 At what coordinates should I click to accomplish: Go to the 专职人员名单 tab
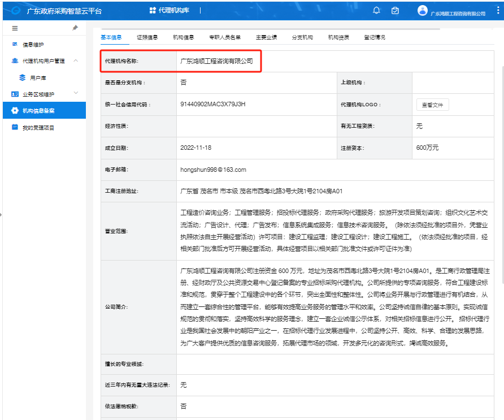[x=225, y=37]
